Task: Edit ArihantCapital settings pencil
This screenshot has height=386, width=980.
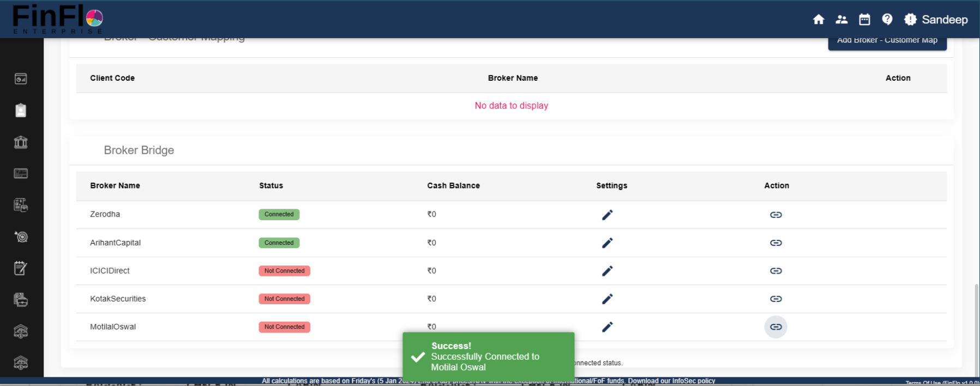Action: 608,243
